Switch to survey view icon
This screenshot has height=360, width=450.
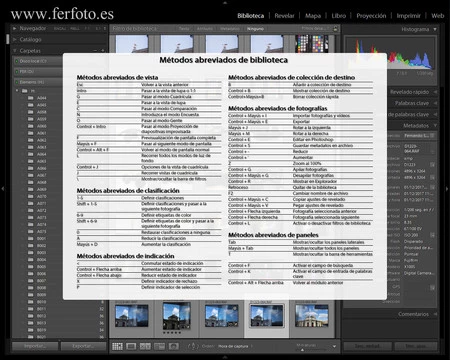[x=159, y=346]
